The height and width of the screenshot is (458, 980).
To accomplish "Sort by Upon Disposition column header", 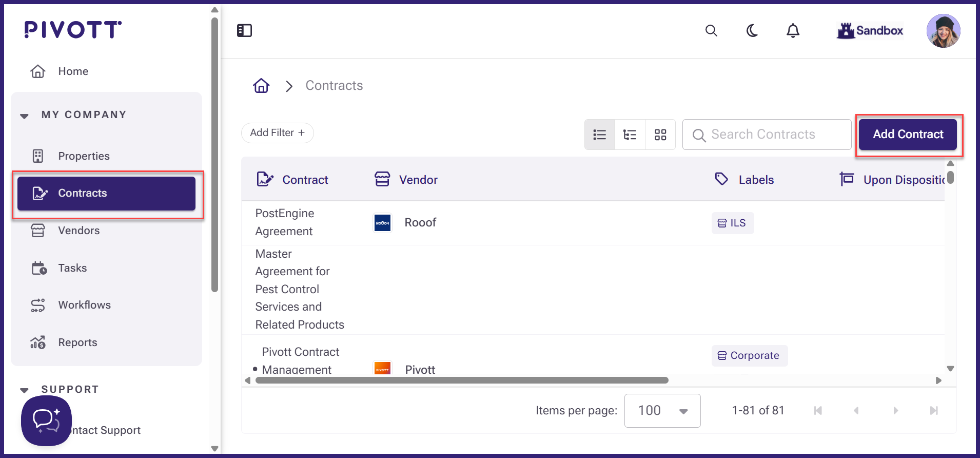I will (904, 180).
